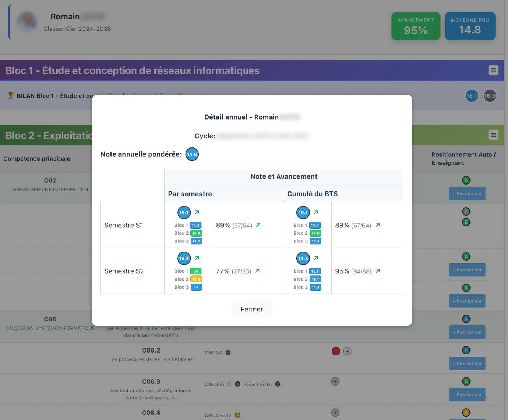This screenshot has width=508, height=420.
Task: Click the AVANCEMENT 95% badge
Action: click(x=416, y=26)
